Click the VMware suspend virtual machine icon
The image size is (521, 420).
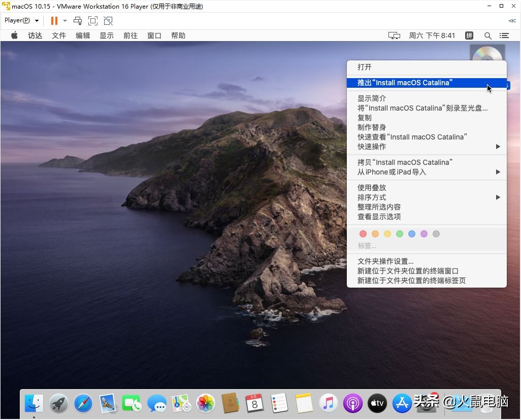[x=54, y=21]
